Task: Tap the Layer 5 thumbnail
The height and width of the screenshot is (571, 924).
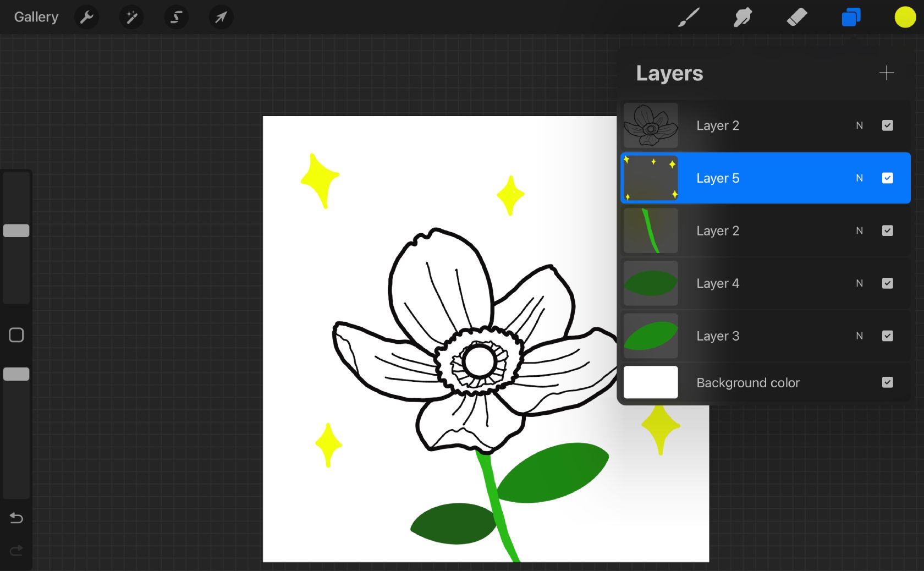Action: click(650, 178)
